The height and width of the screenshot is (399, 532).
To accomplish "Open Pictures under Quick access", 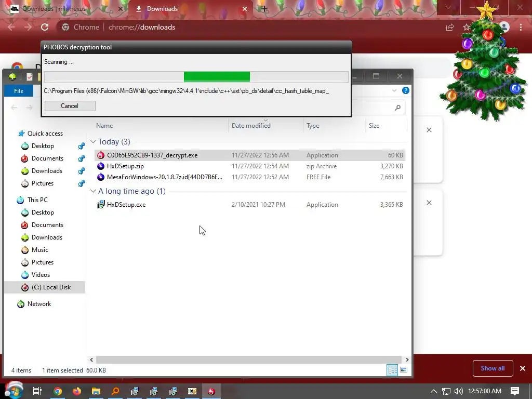I will 43,183.
